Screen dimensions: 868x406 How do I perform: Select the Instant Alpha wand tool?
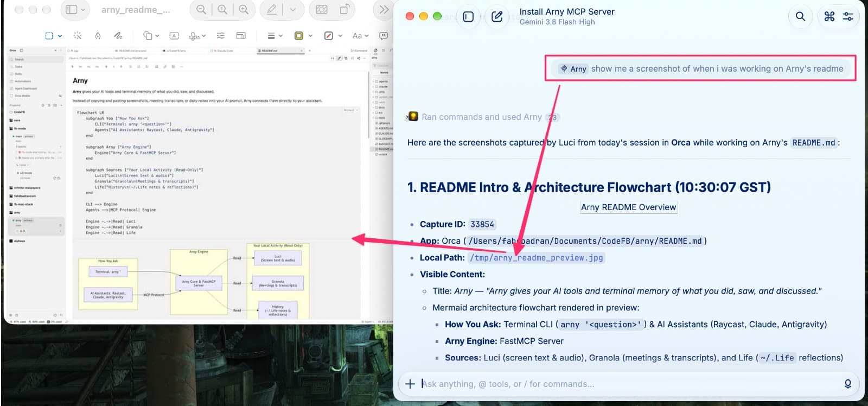pos(78,36)
